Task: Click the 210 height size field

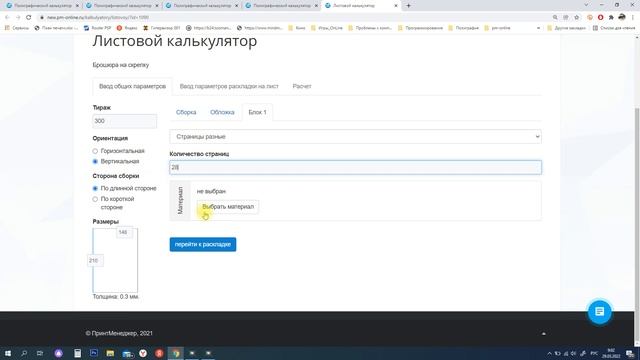Action: click(95, 260)
